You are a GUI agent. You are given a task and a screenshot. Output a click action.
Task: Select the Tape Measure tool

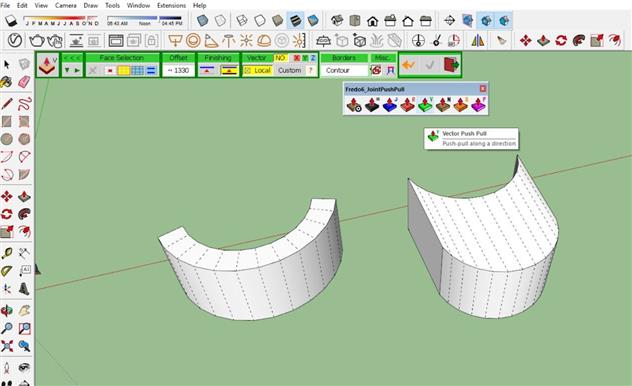coord(7,253)
